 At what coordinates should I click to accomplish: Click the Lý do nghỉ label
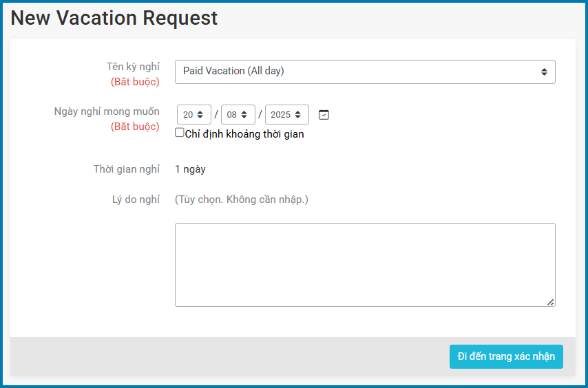point(136,200)
